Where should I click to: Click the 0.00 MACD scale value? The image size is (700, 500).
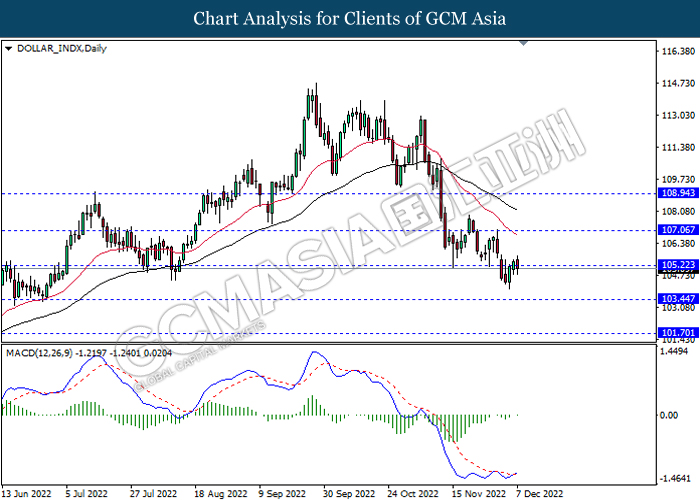point(669,415)
